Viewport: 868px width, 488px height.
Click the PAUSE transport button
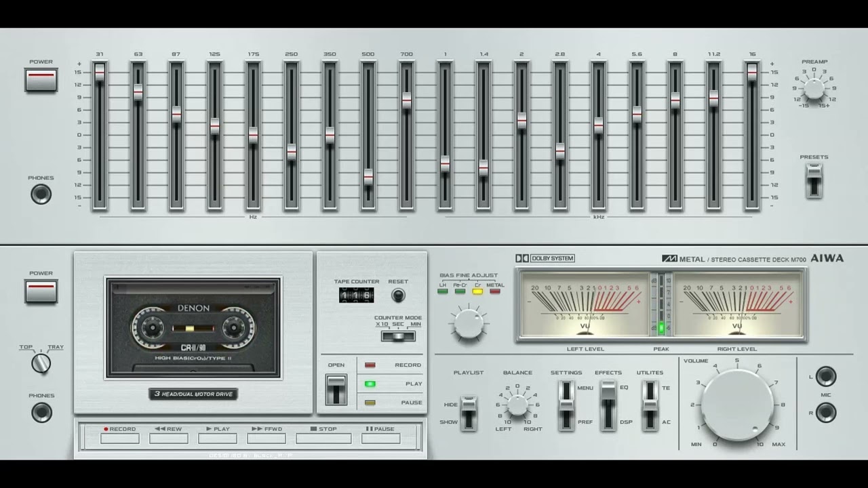click(x=380, y=439)
